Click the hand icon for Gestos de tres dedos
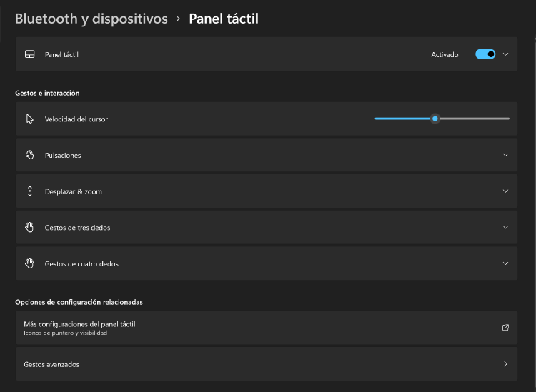Screen dimensions: 536x392 coord(29,228)
